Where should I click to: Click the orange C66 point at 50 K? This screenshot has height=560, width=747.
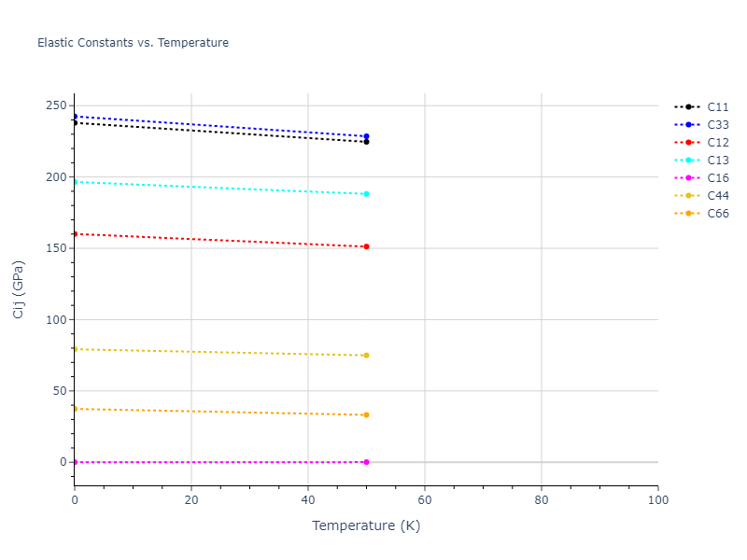point(366,414)
